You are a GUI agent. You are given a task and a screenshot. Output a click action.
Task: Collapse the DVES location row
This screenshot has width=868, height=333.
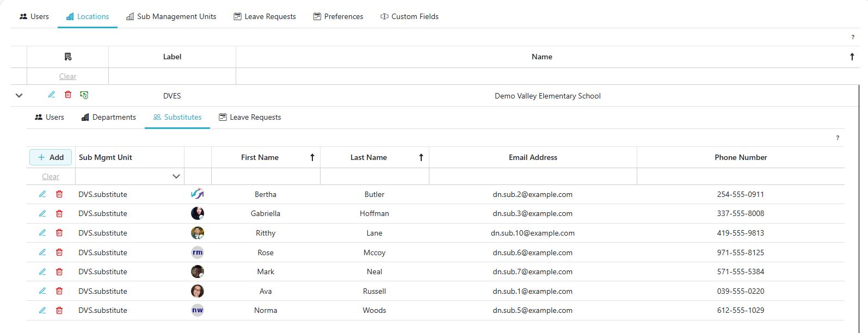tap(19, 95)
